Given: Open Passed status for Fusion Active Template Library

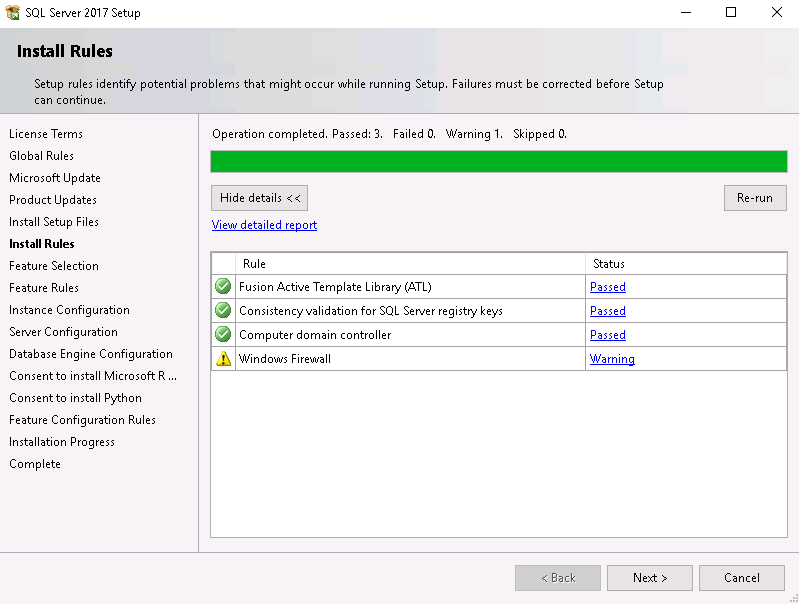Looking at the screenshot, I should [607, 287].
